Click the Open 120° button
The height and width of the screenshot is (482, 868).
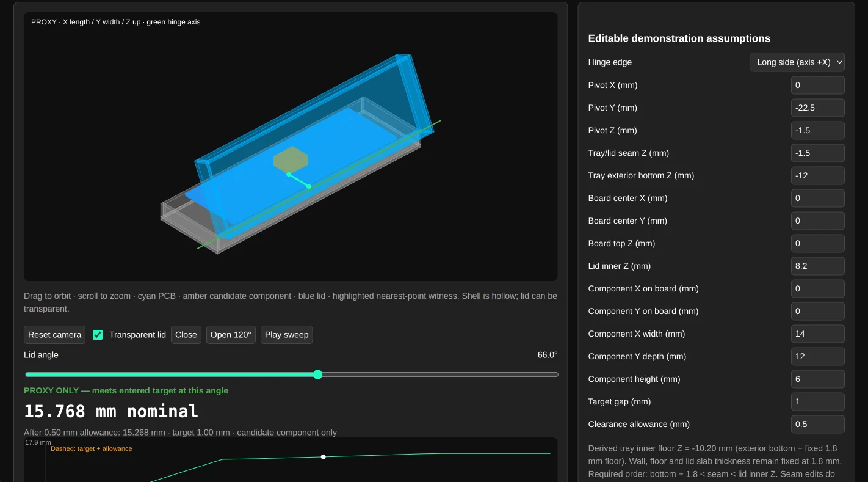tap(231, 335)
